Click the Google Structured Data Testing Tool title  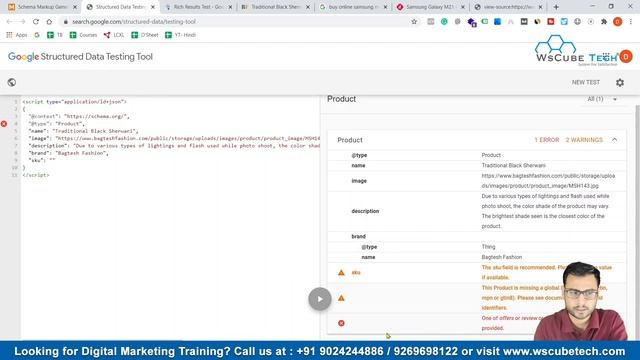pos(80,57)
